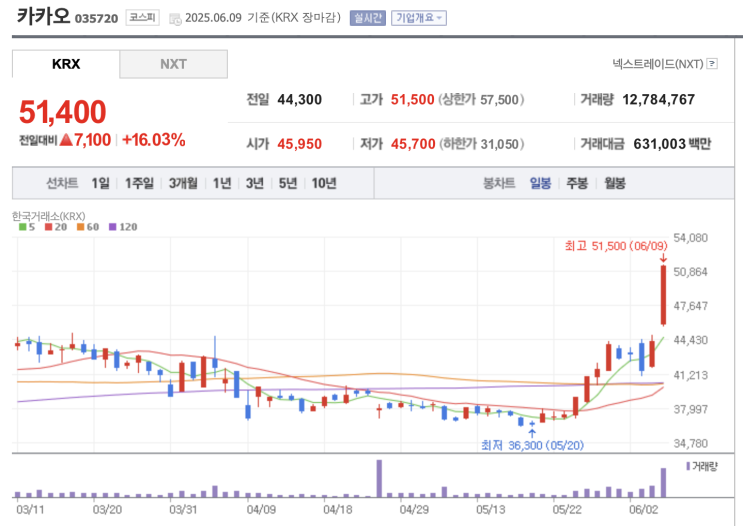Switch to the KRX tab
This screenshot has height=526, width=743.
point(66,64)
